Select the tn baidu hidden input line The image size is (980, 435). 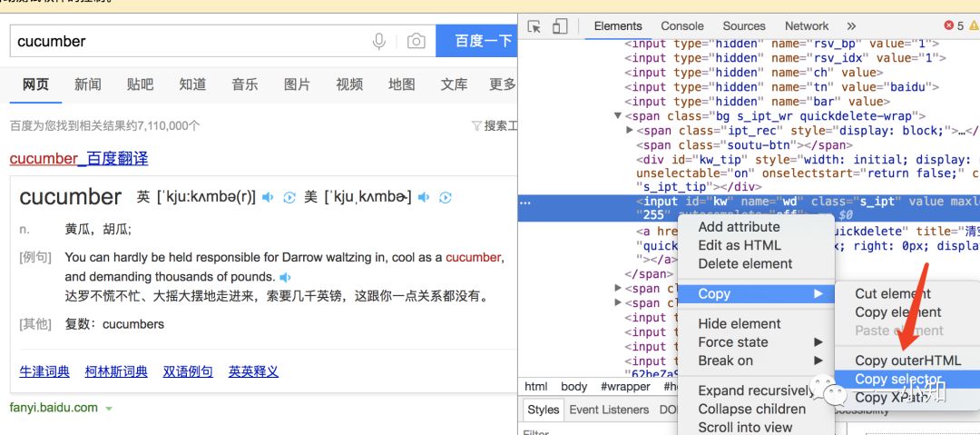pyautogui.click(x=782, y=87)
